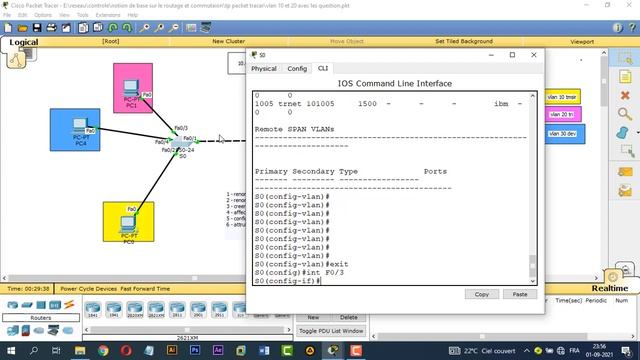Switch to Physical tab in S0 window

(x=264, y=69)
